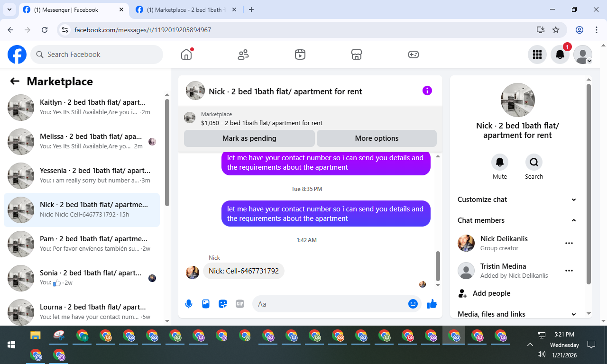This screenshot has height=364, width=607.
Task: Click the address bar URL
Action: click(x=143, y=30)
